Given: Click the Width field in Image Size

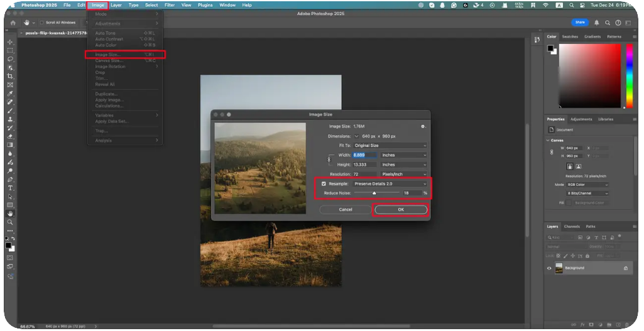Looking at the screenshot, I should tap(364, 155).
